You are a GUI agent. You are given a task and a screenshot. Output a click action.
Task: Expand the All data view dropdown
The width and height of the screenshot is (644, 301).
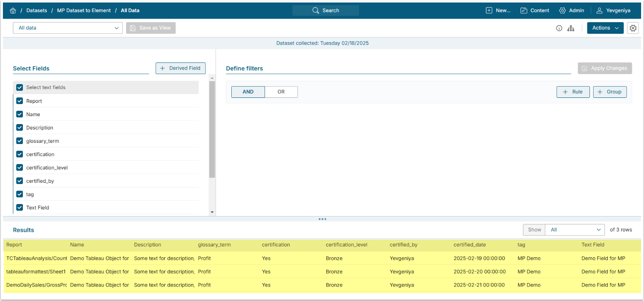click(x=68, y=28)
